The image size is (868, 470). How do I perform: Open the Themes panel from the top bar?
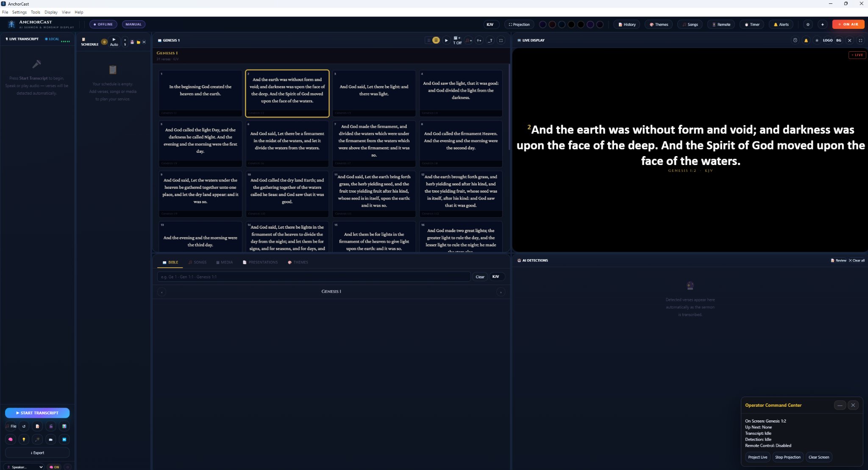tap(659, 24)
